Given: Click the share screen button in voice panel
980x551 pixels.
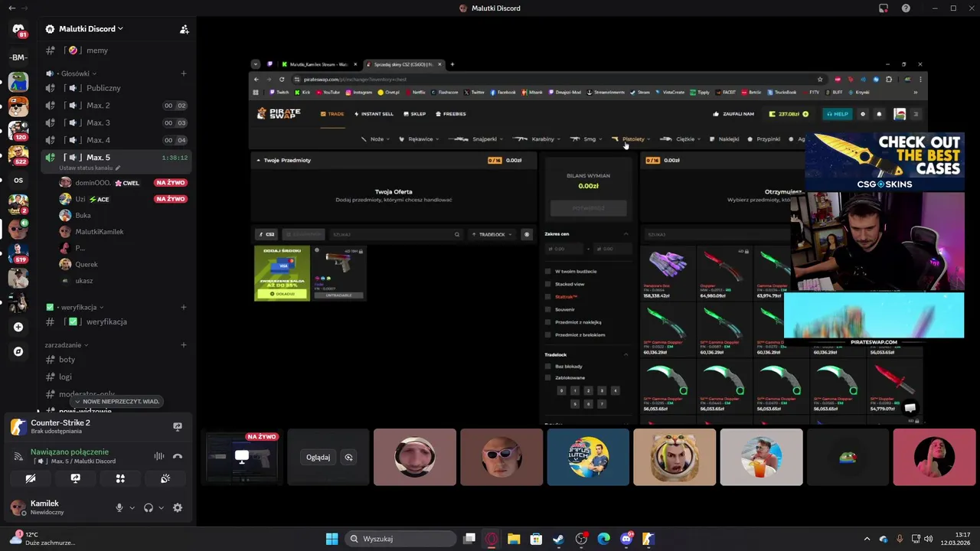Looking at the screenshot, I should 75,478.
